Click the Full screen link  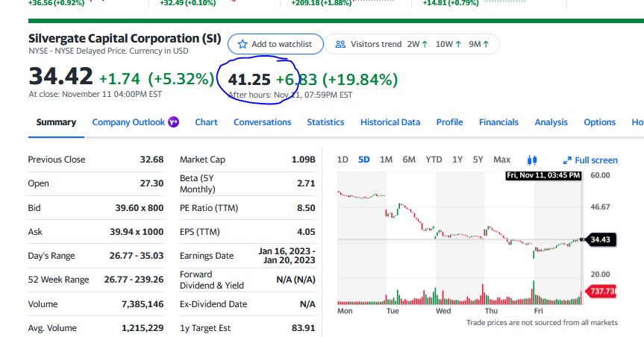pyautogui.click(x=596, y=160)
